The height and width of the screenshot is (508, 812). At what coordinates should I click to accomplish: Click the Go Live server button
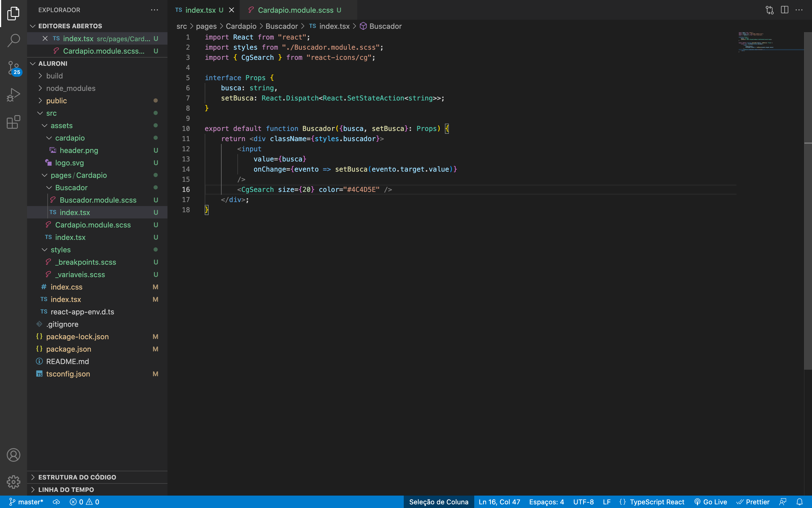[x=711, y=502]
